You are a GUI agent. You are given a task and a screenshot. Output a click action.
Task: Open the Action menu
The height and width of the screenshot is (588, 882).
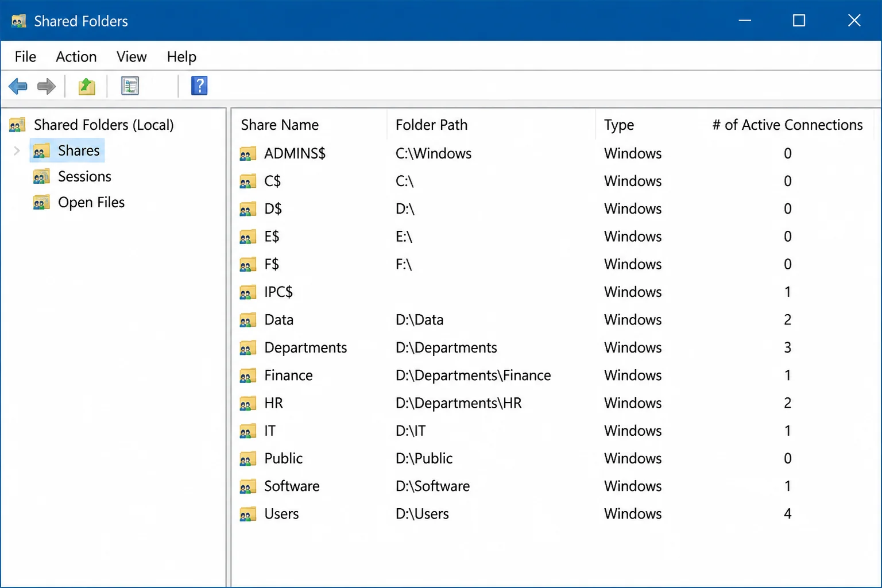click(x=76, y=57)
